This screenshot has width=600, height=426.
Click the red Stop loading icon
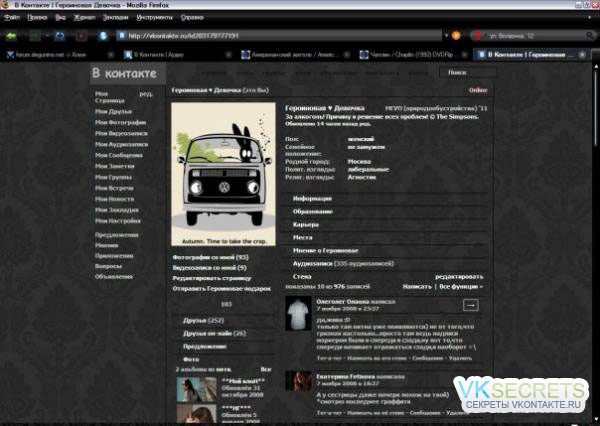point(82,36)
